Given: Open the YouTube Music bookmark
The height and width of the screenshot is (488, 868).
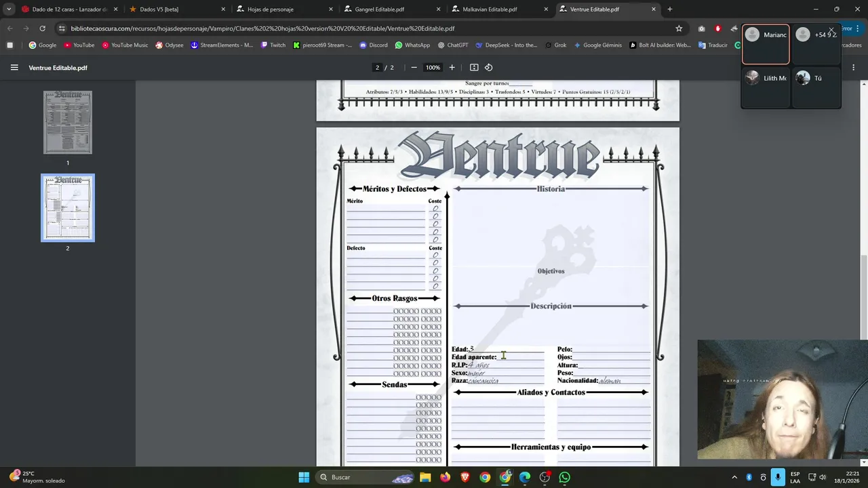Looking at the screenshot, I should coord(125,45).
